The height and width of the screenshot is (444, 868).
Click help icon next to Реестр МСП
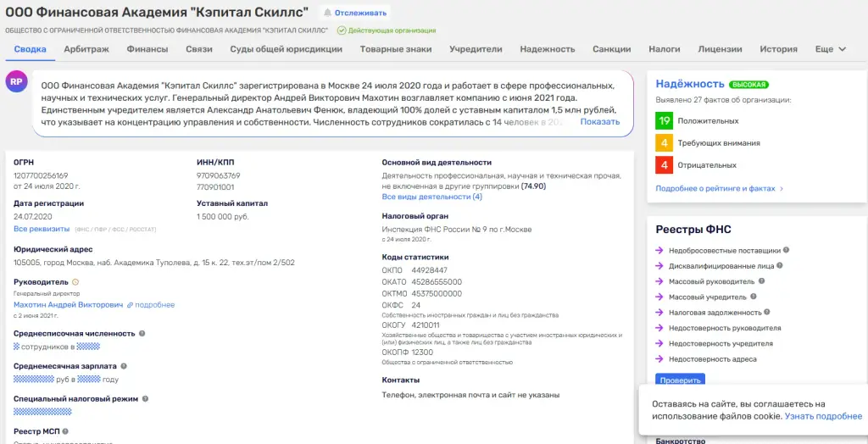(x=65, y=431)
